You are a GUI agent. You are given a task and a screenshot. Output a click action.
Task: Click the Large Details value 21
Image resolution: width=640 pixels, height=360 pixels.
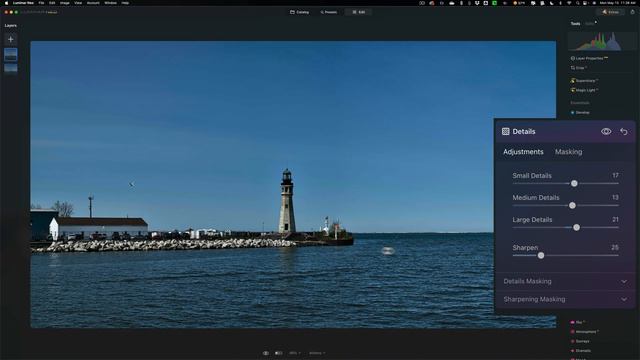615,220
